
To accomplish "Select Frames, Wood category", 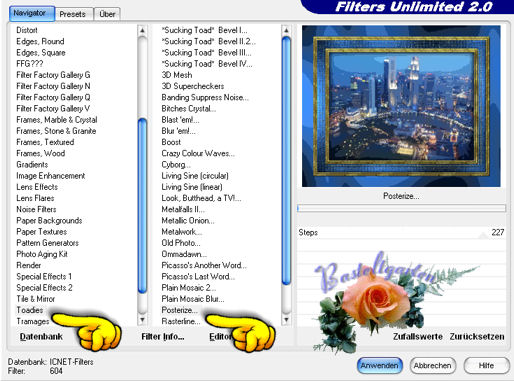I will [x=41, y=153].
